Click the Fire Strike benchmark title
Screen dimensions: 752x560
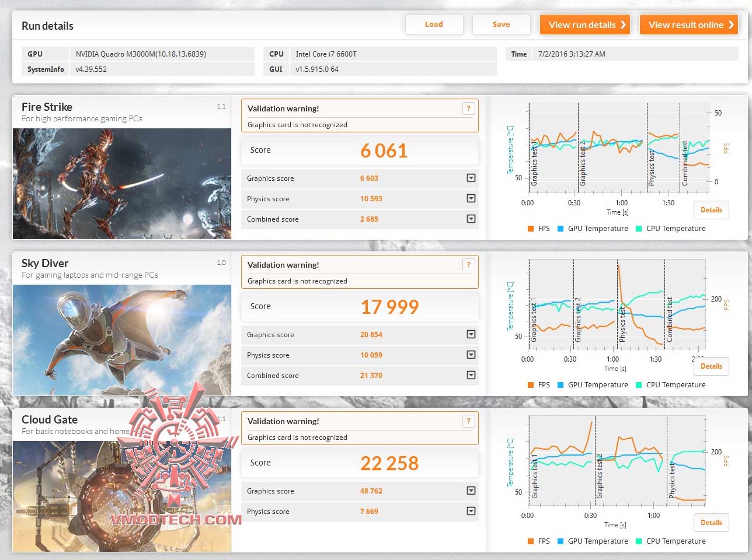click(x=47, y=107)
